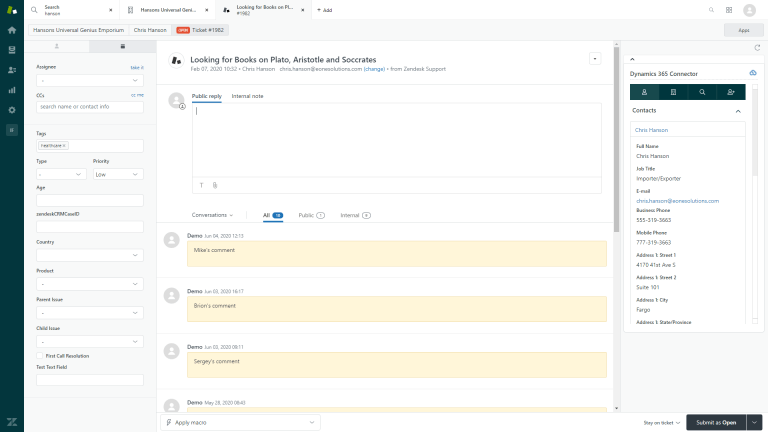This screenshot has width=768, height=432.
Task: Show Internal conversations tab
Action: (x=356, y=215)
